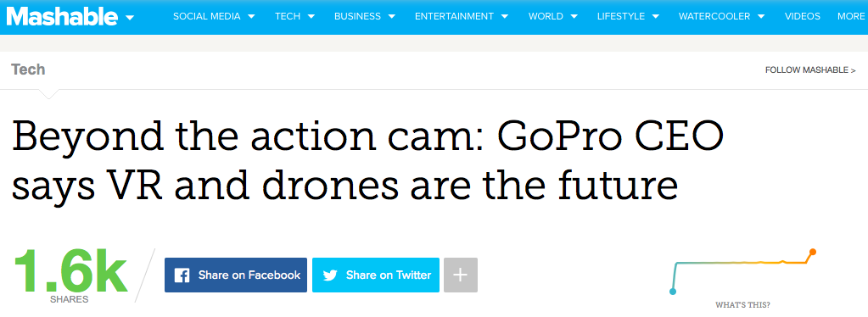Open the More menu
The width and height of the screenshot is (868, 317).
pyautogui.click(x=851, y=17)
